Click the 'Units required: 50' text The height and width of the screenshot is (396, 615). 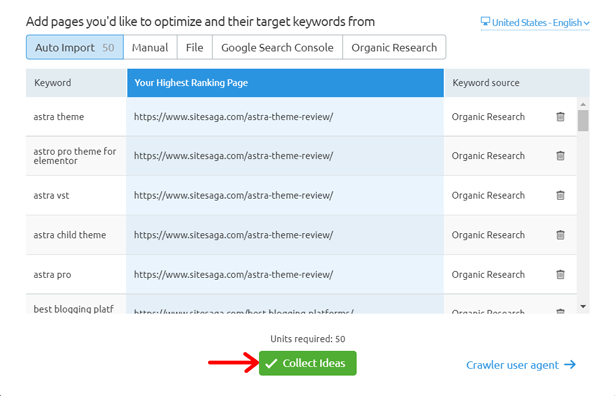pos(308,339)
